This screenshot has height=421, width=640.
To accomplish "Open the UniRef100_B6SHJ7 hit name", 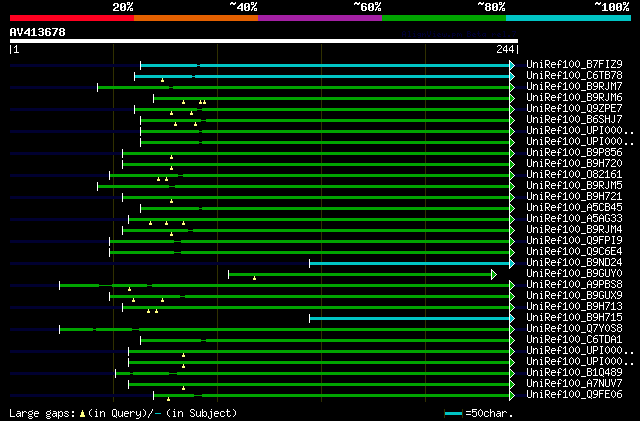I will tap(574, 120).
